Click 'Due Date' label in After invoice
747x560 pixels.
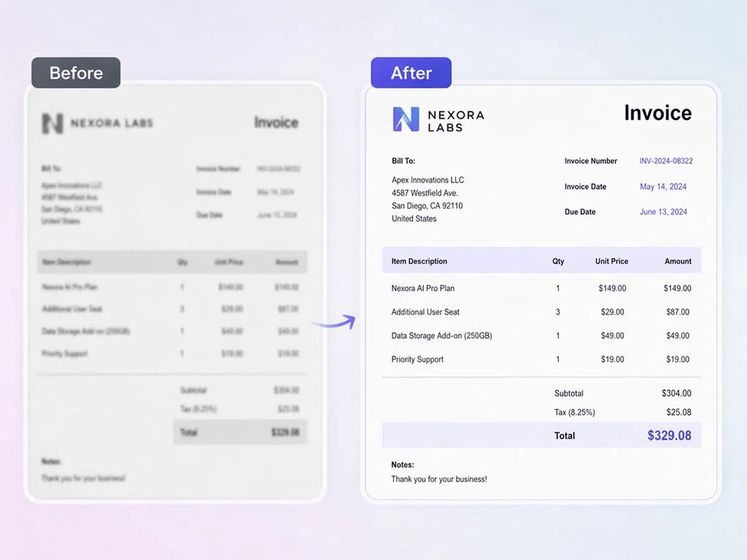(x=580, y=212)
